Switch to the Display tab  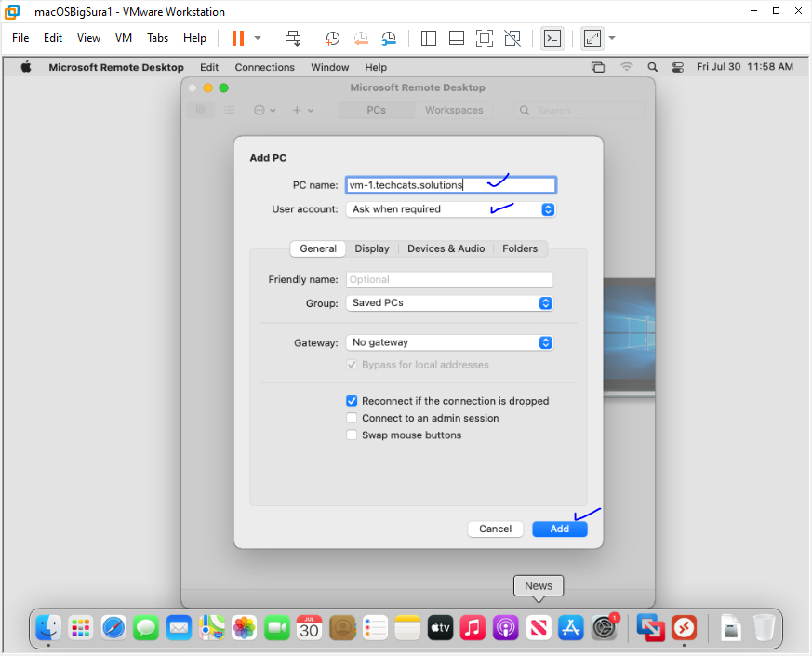point(372,248)
